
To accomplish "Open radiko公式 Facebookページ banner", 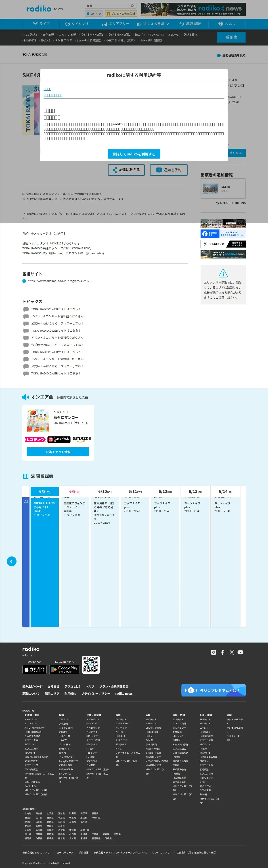I will (223, 234).
